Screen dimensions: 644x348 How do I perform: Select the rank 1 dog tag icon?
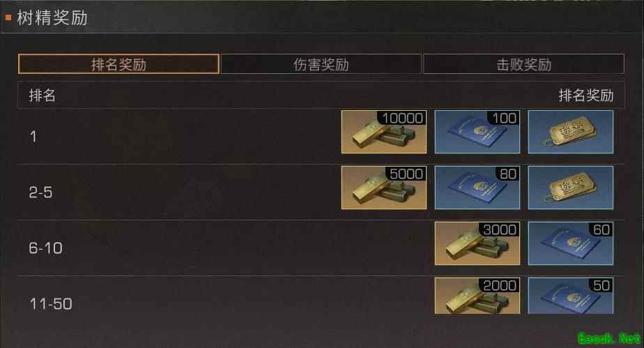click(x=571, y=132)
